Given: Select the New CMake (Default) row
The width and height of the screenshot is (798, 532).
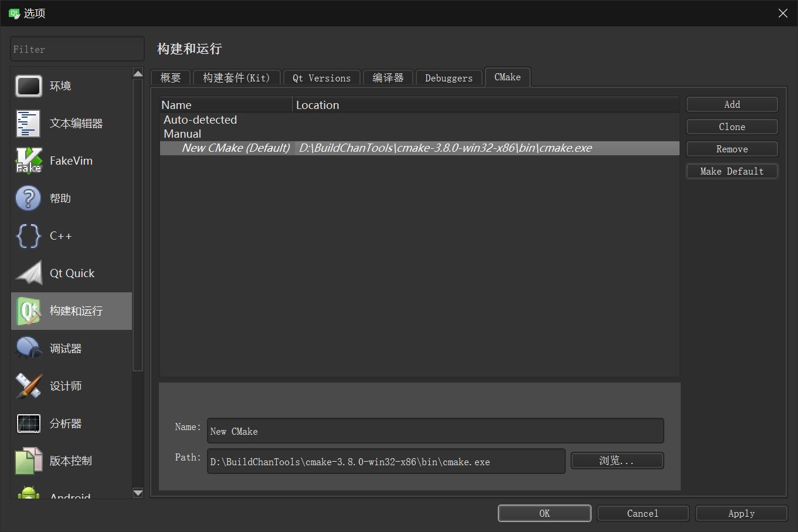Looking at the screenshot, I should (x=236, y=148).
